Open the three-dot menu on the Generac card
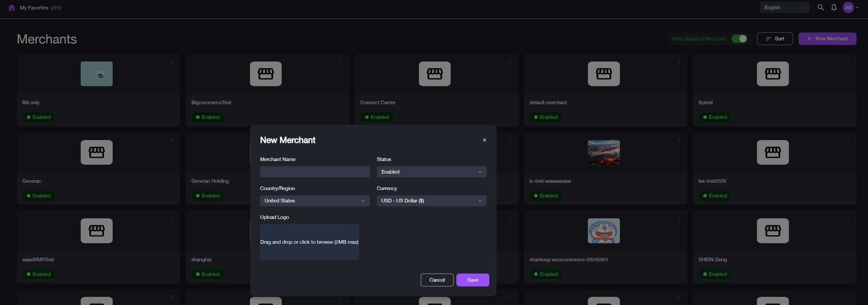The height and width of the screenshot is (305, 868). coord(172,140)
